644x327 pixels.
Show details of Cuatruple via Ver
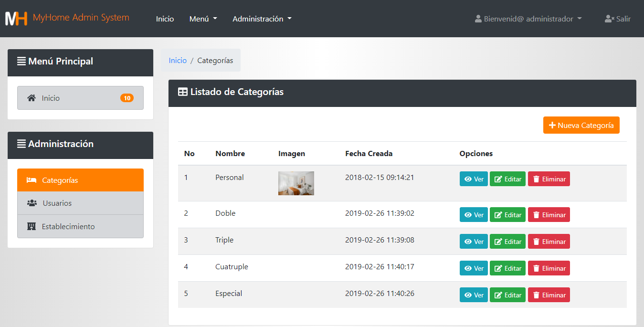pyautogui.click(x=474, y=268)
